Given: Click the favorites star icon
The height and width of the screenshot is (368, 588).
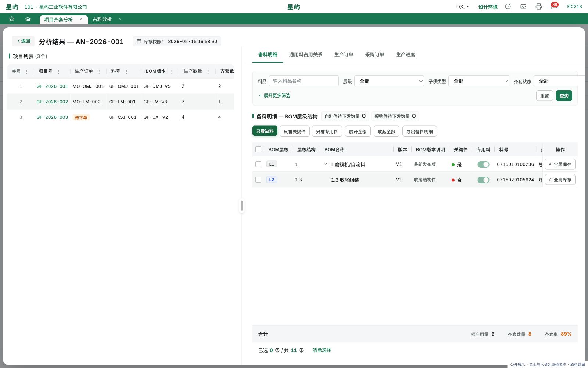Looking at the screenshot, I should click(12, 19).
